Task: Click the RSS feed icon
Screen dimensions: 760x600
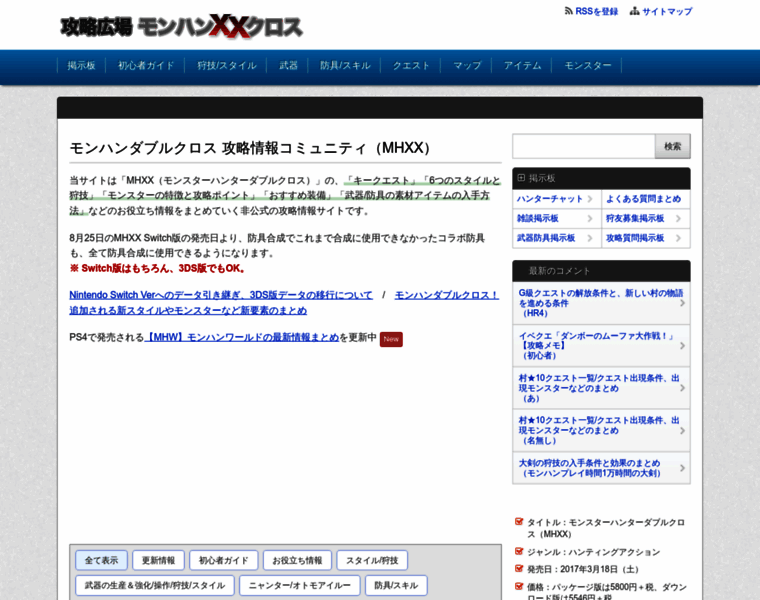Action: (x=569, y=11)
